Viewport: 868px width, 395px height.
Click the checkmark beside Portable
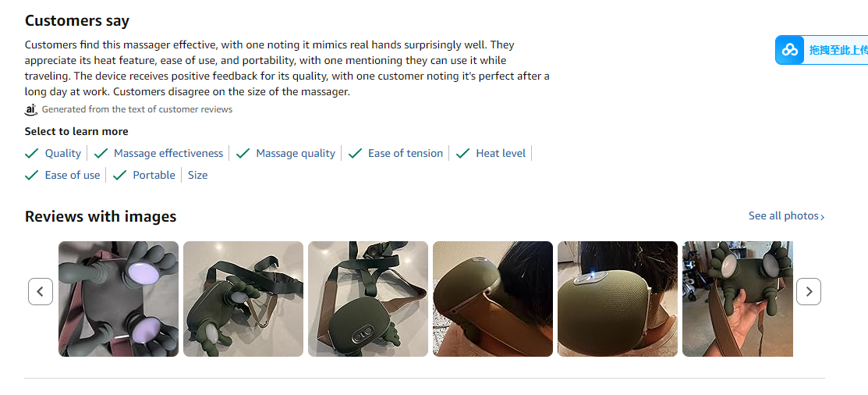120,176
